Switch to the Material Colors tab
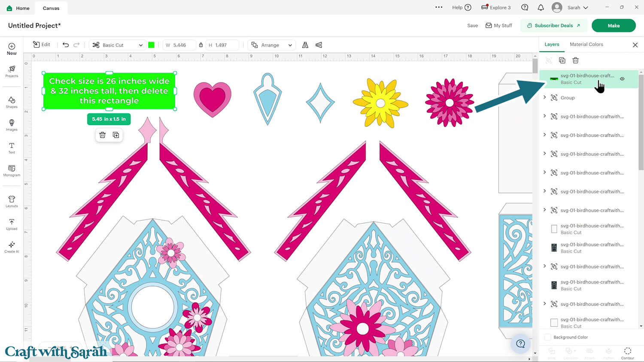Image resolution: width=644 pixels, height=362 pixels. 586,44
